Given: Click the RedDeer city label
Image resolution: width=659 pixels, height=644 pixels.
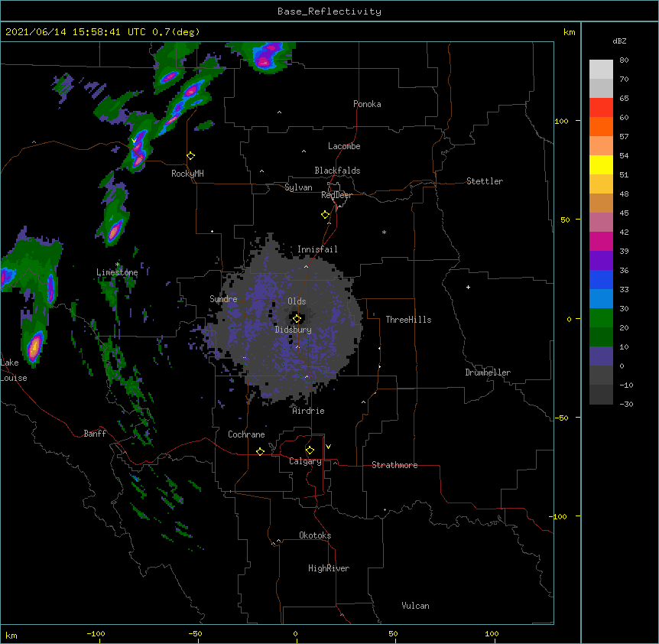Looking at the screenshot, I should pyautogui.click(x=336, y=195).
